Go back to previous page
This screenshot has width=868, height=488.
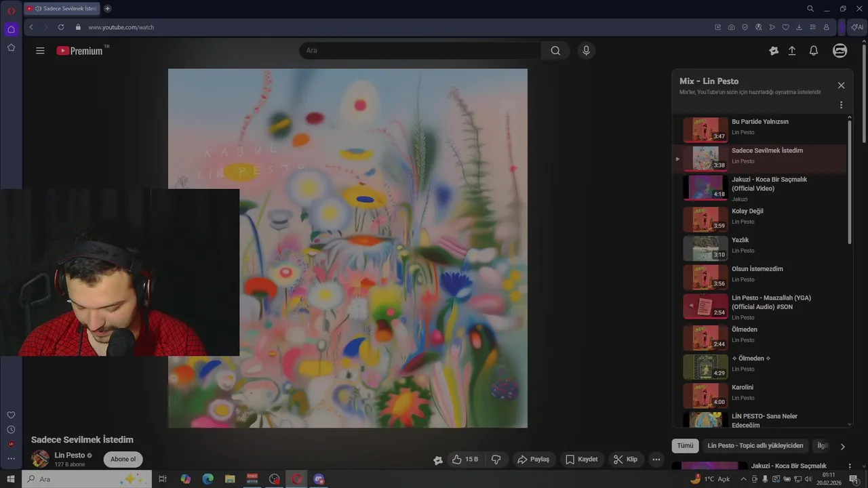click(x=31, y=27)
